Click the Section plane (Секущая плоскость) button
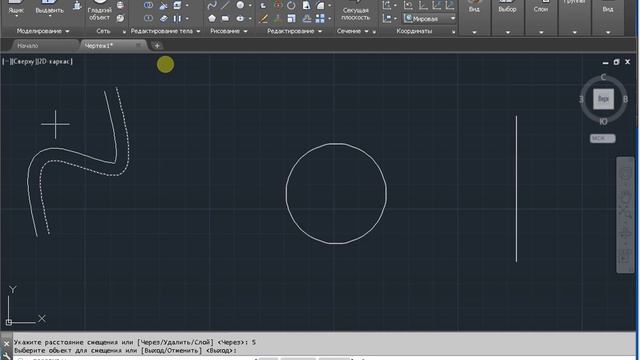Viewport: 640px width, 360px height. click(356, 11)
